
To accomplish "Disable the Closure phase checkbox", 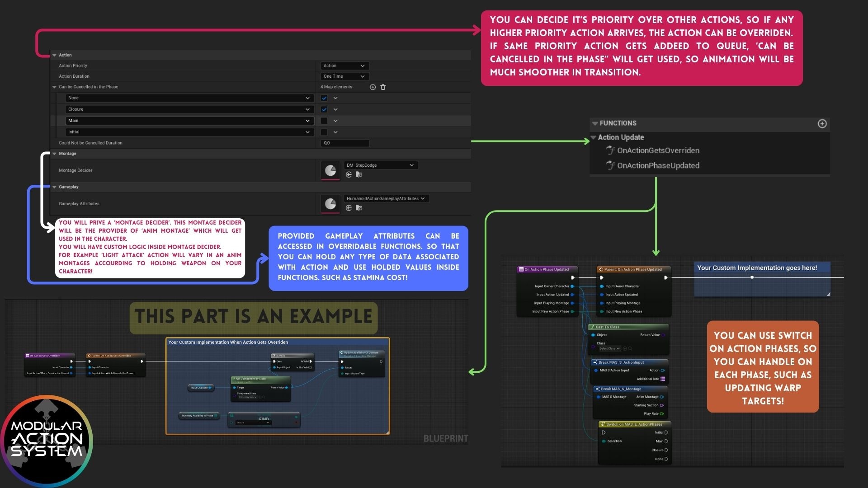I will point(323,109).
